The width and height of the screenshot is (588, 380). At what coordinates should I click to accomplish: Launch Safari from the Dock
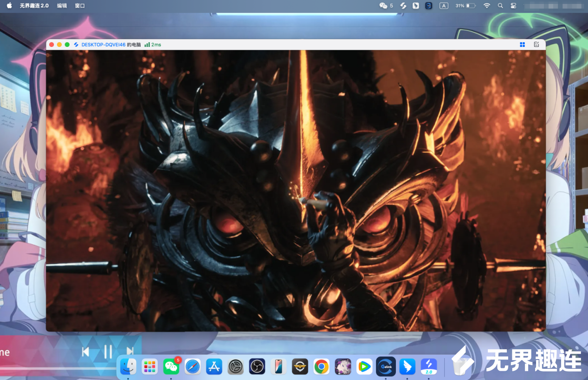point(193,367)
